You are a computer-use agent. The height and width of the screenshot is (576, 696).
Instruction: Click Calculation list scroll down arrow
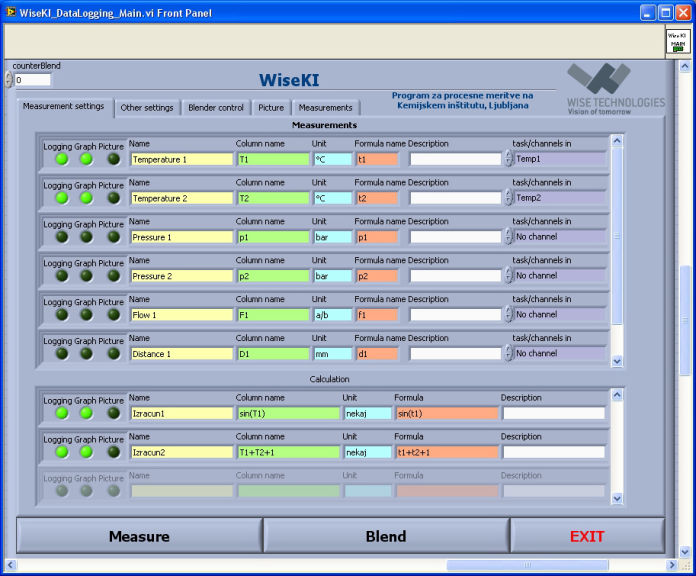(x=617, y=498)
